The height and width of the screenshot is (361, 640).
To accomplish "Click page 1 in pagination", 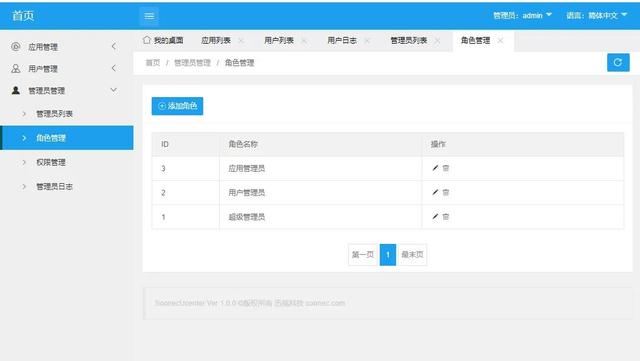I will coord(388,254).
